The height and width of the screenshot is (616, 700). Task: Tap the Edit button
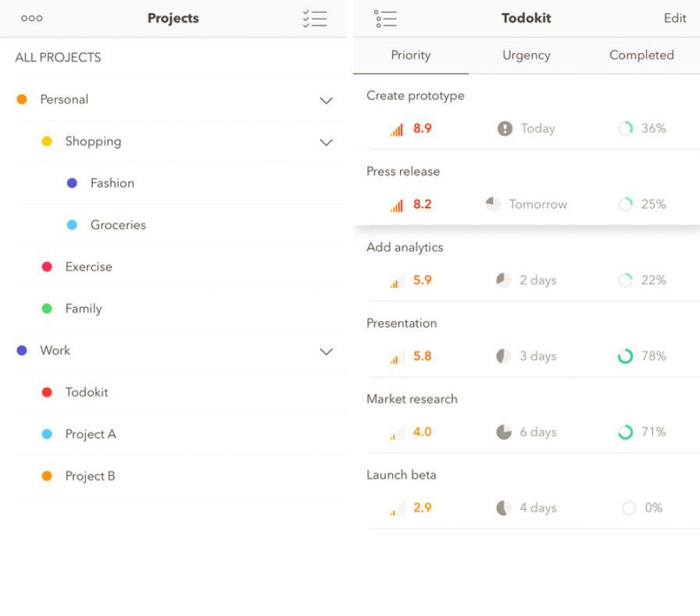[674, 18]
